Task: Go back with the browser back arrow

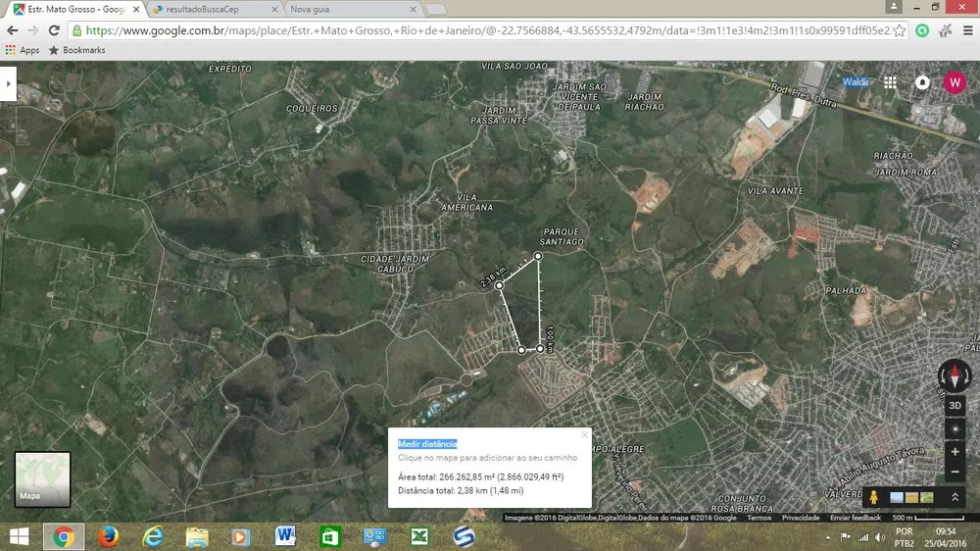Action: [x=12, y=30]
